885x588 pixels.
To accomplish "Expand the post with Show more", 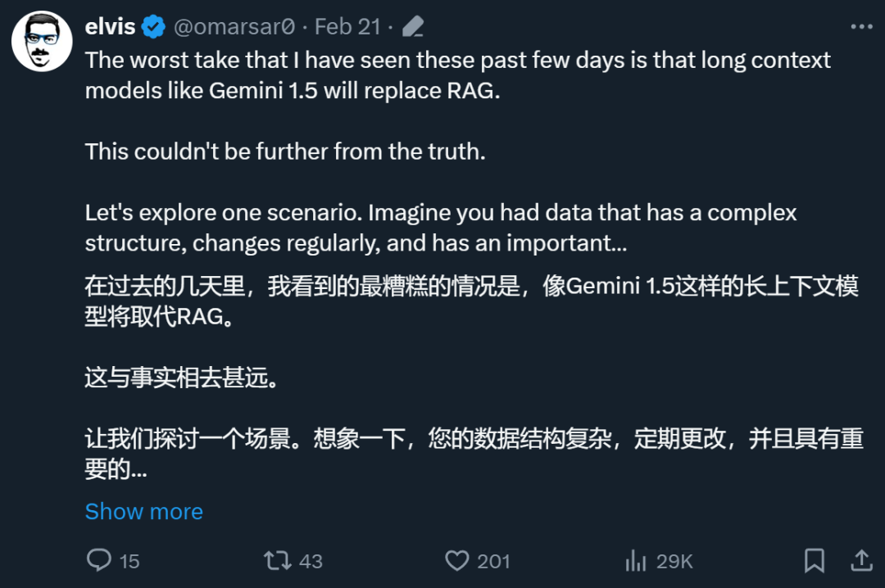I will (144, 511).
